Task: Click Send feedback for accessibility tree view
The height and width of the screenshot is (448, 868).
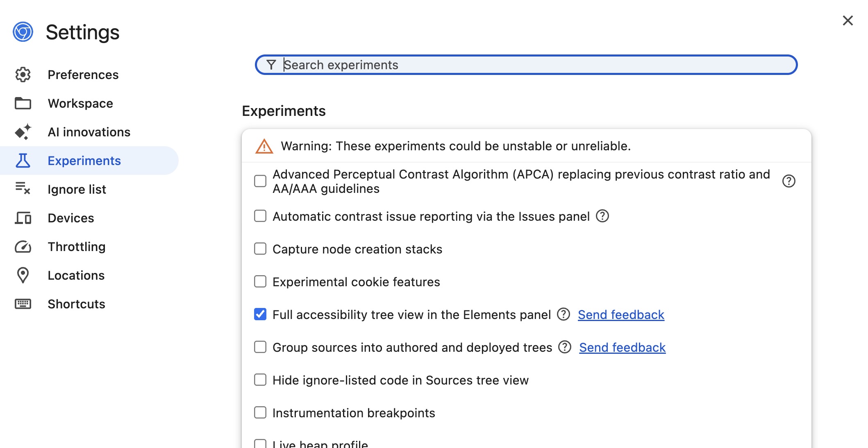Action: click(x=621, y=315)
